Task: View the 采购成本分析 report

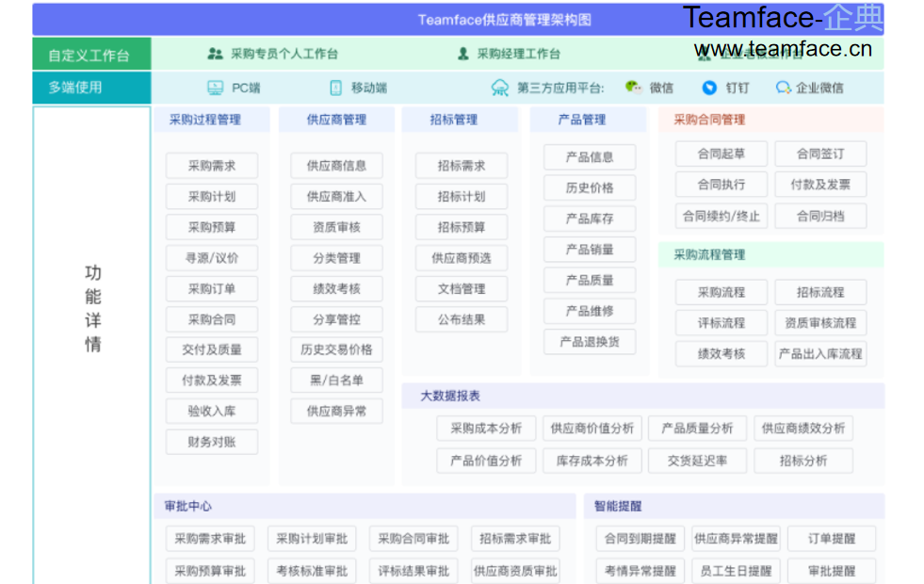Action: click(486, 429)
